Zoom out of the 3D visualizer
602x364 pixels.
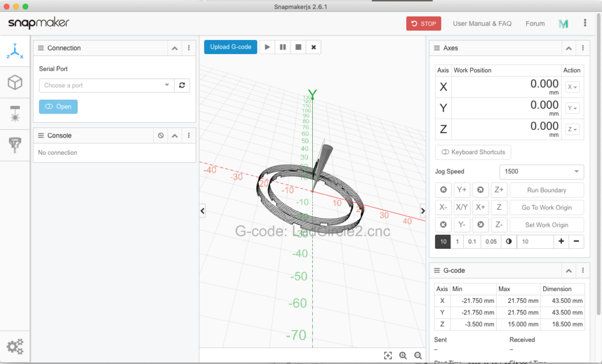(x=418, y=356)
